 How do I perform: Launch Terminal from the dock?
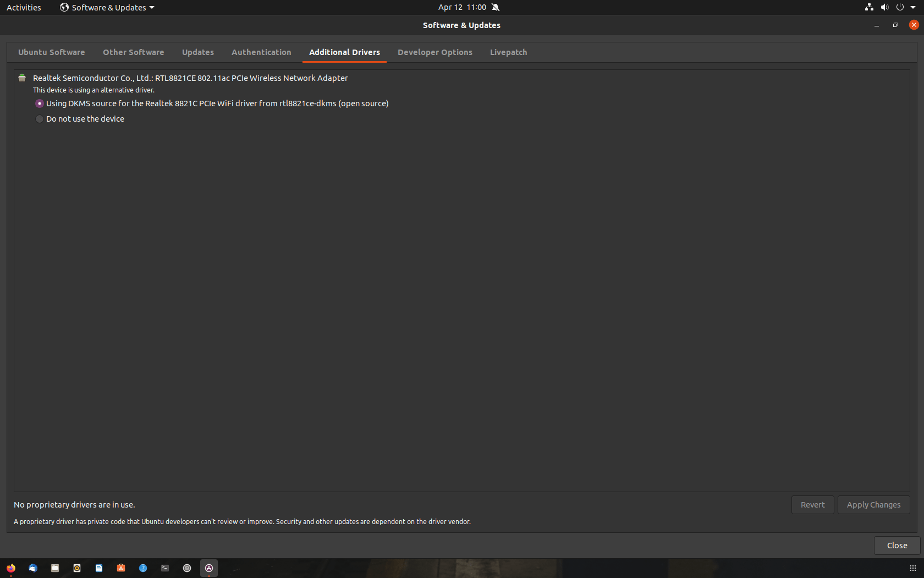[165, 568]
